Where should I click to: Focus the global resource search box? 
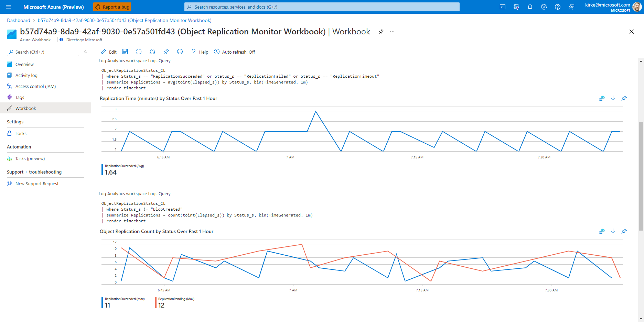pos(322,7)
